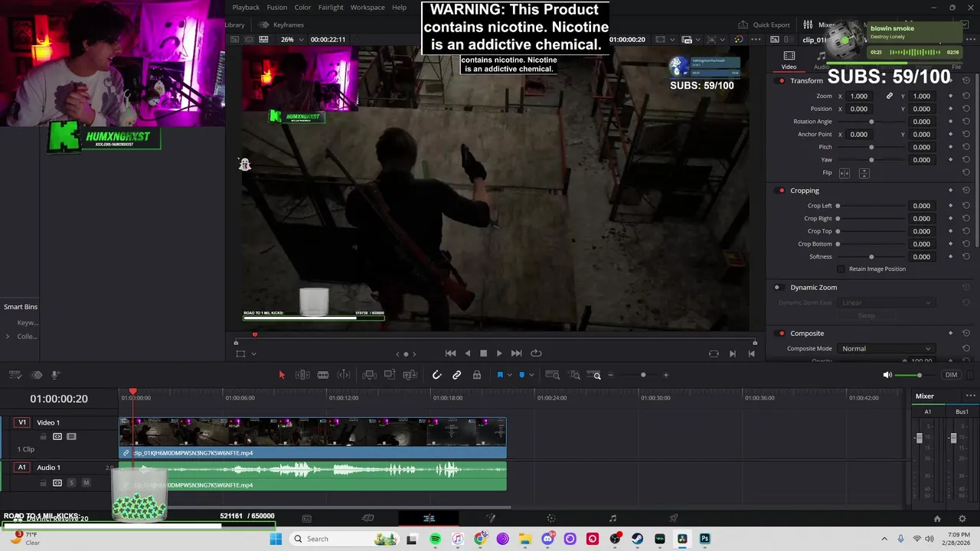
Task: Click the DIM audio button
Action: click(x=951, y=375)
